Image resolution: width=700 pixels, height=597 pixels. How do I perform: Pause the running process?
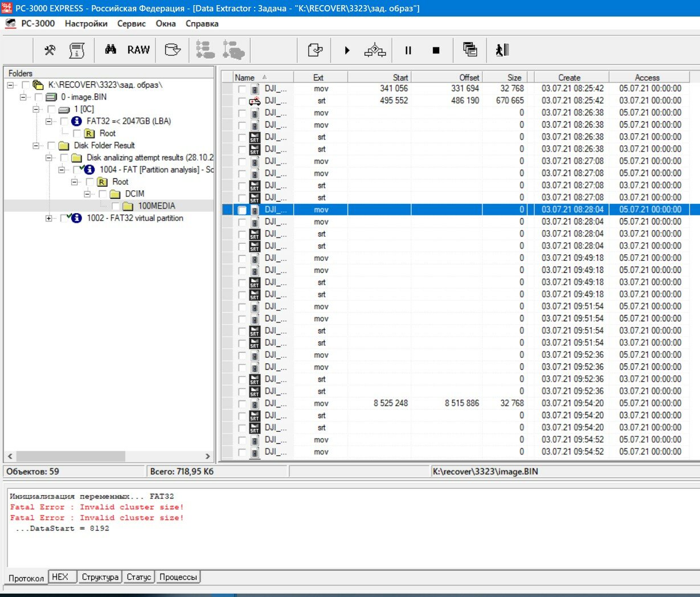(x=408, y=50)
